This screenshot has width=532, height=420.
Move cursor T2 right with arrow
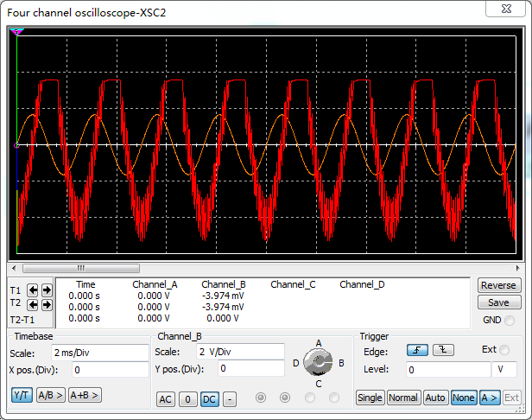click(x=47, y=304)
